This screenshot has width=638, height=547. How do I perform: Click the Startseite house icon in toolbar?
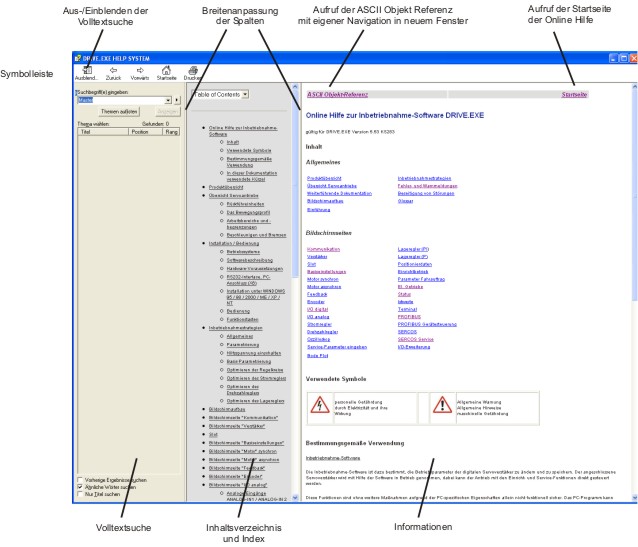(x=166, y=70)
